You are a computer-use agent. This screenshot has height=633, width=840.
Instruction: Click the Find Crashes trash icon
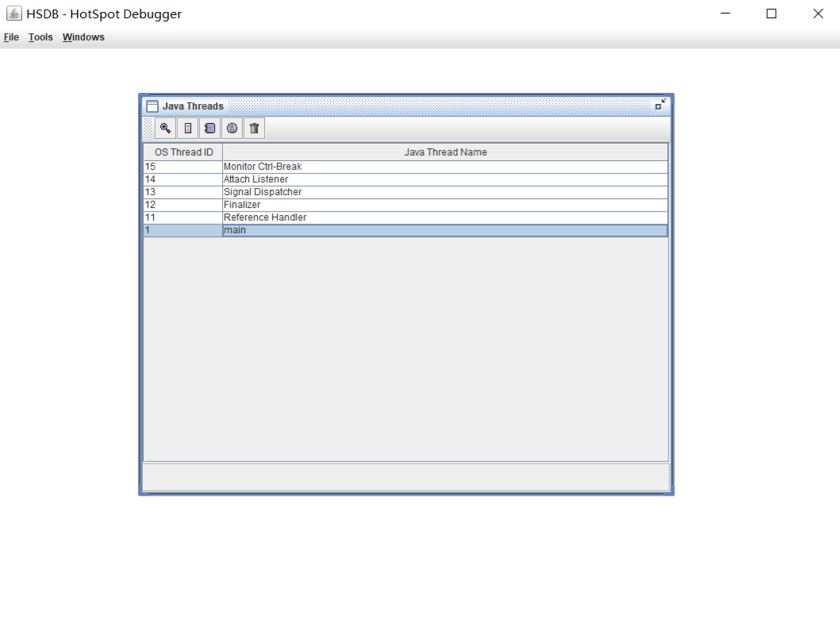pos(254,128)
